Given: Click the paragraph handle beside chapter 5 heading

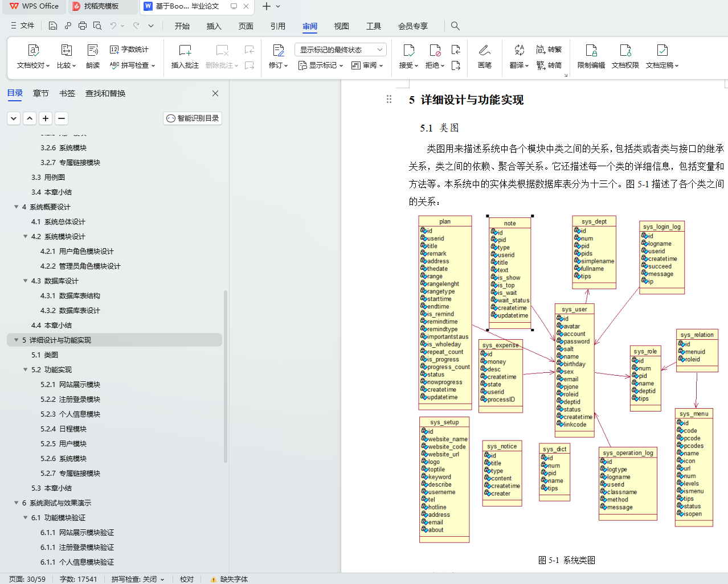Looking at the screenshot, I should (x=389, y=99).
